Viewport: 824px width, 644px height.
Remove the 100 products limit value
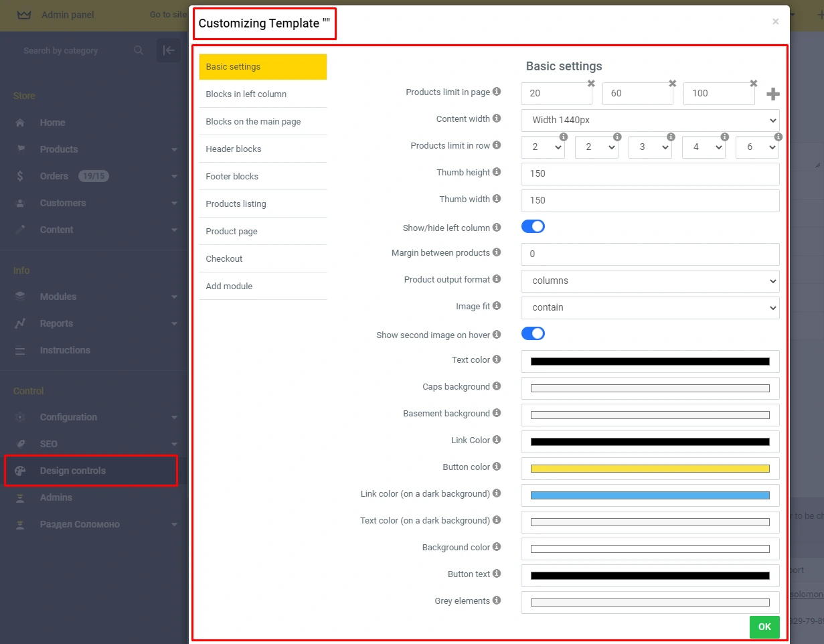(754, 84)
